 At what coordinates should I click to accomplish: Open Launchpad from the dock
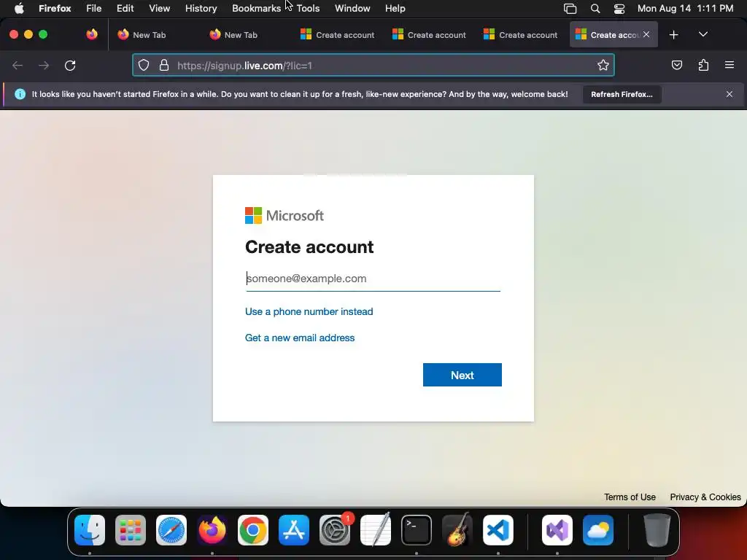point(131,530)
